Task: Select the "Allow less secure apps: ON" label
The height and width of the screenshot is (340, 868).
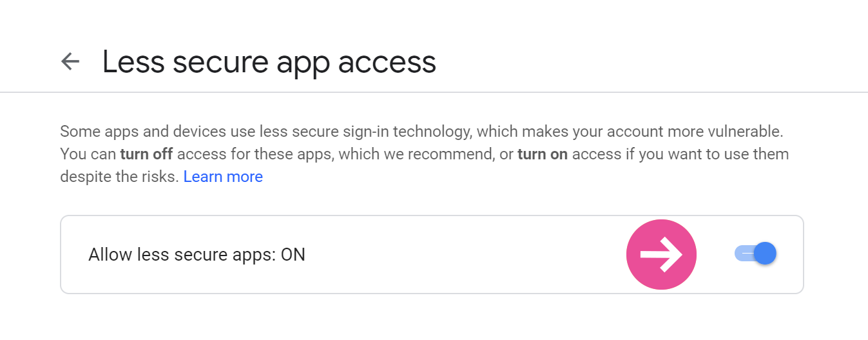Action: [197, 255]
